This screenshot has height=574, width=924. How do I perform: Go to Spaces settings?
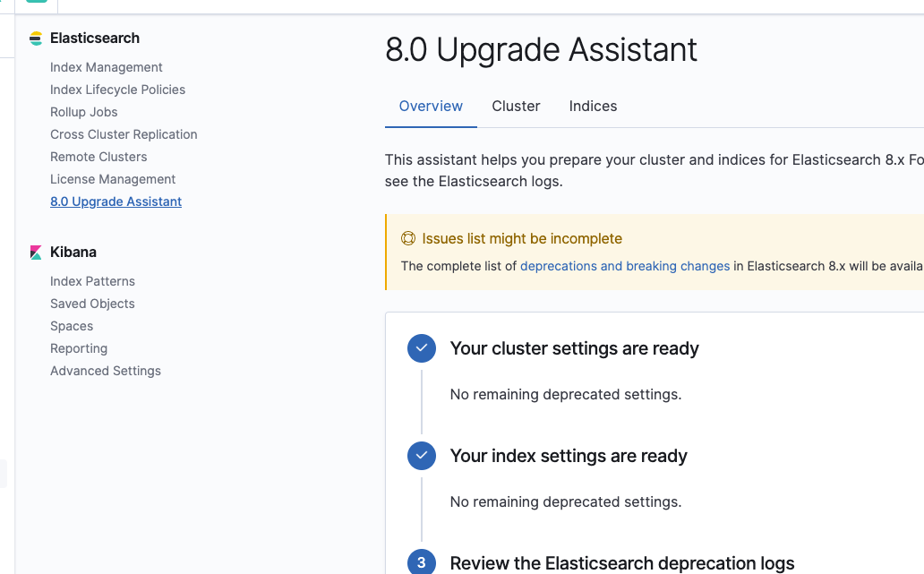[72, 326]
